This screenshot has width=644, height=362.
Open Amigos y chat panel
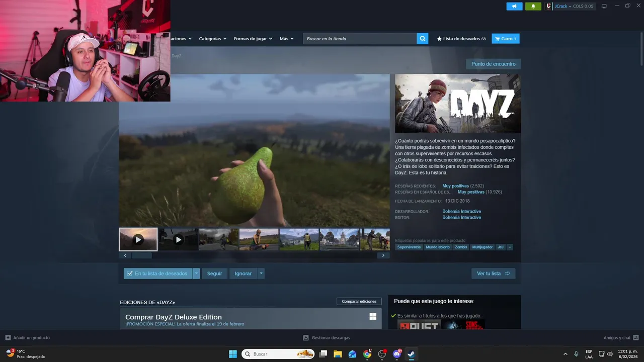point(621,338)
